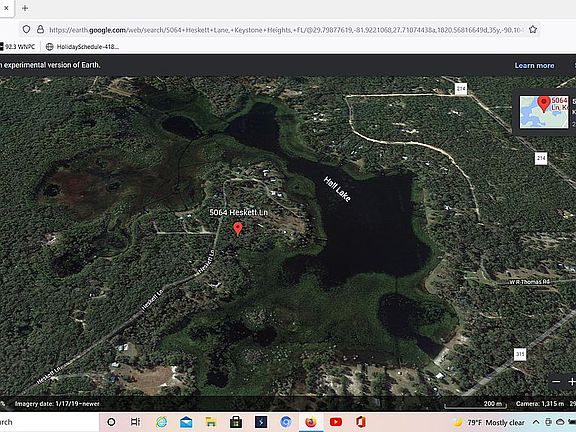Open the dark blue S app in taskbar
The width and height of the screenshot is (576, 432).
[261, 422]
